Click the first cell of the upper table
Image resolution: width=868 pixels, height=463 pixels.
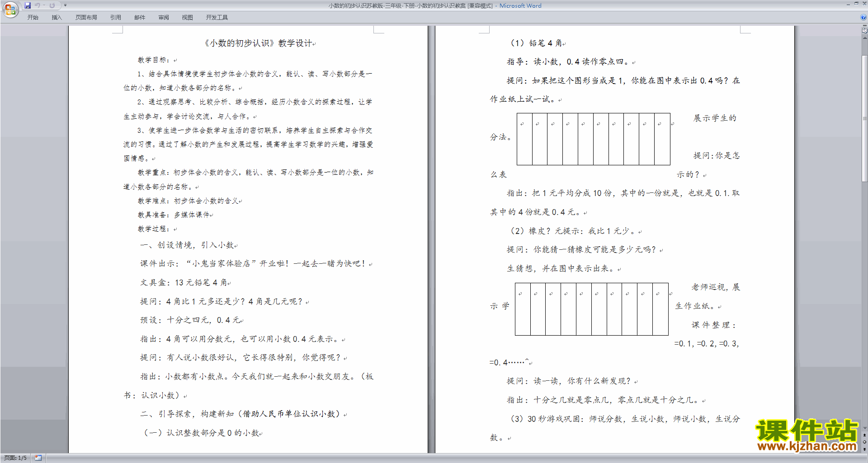pos(524,139)
